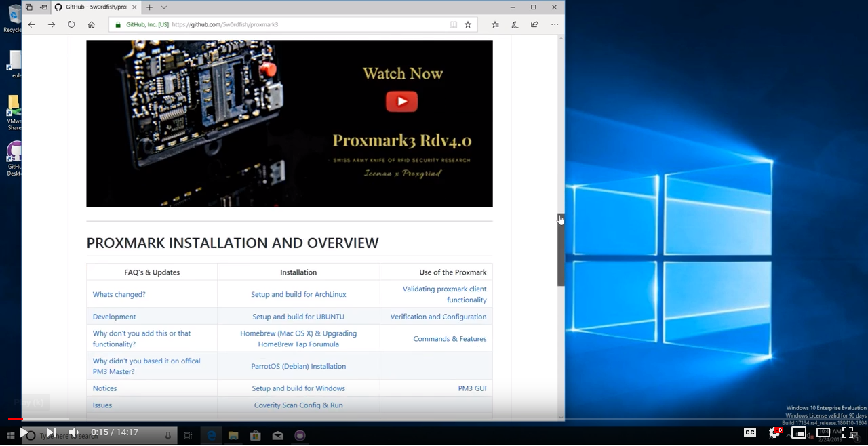
Task: Toggle closed captions CC button
Action: (x=750, y=432)
